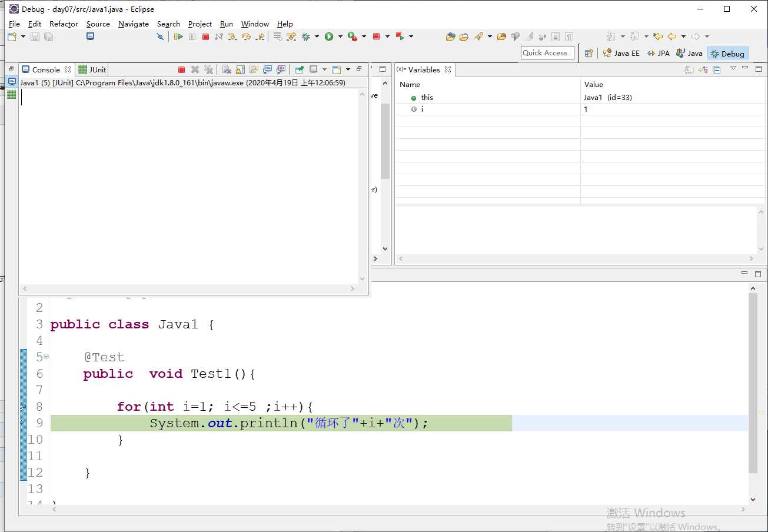The width and height of the screenshot is (768, 532).
Task: Toggle Use Step Filters button
Action: (291, 36)
